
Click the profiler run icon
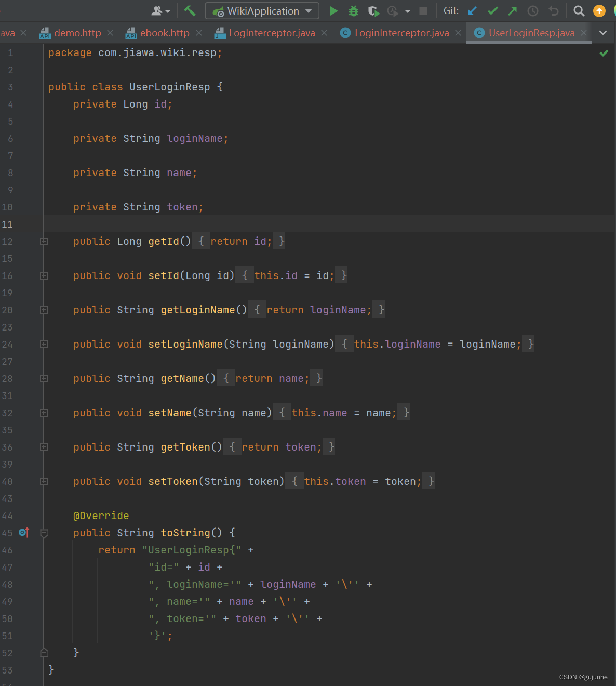[393, 10]
